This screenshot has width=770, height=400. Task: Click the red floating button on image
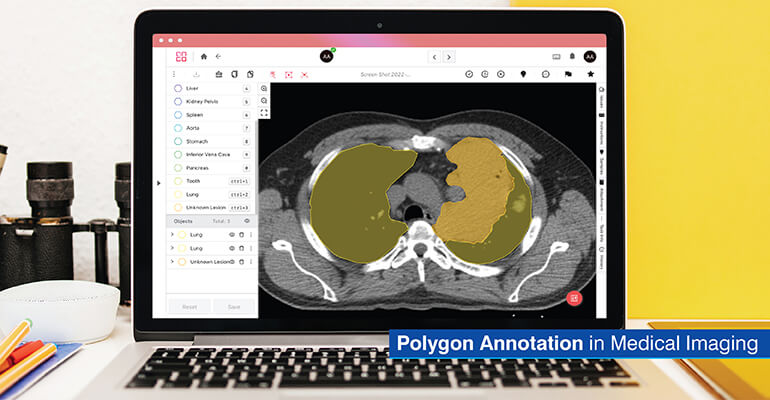(x=574, y=298)
